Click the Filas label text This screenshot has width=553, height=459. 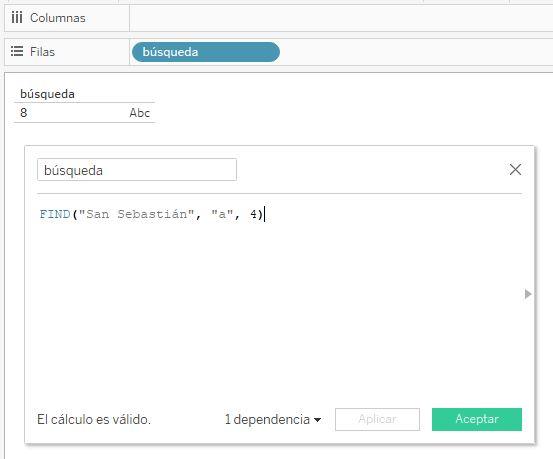point(42,52)
